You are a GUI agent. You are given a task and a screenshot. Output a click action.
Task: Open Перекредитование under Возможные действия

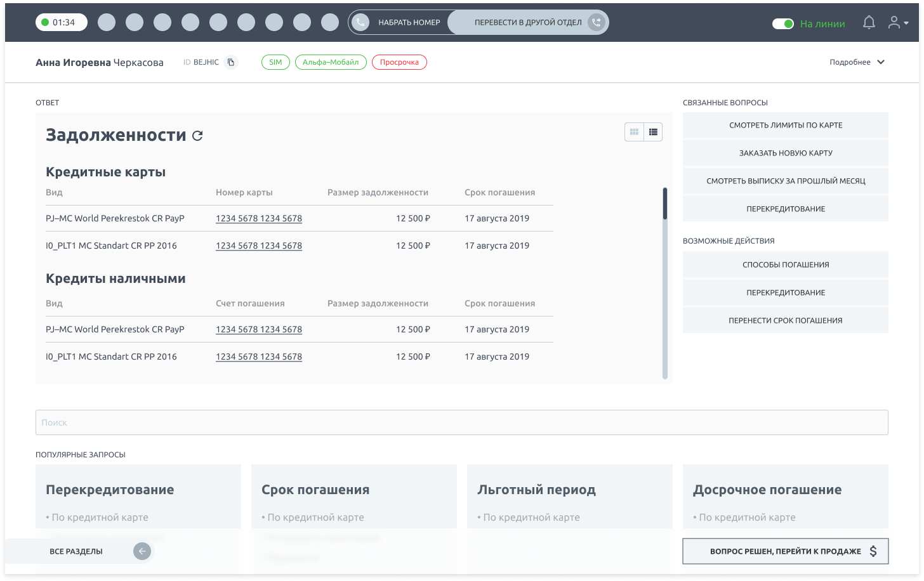pos(786,292)
